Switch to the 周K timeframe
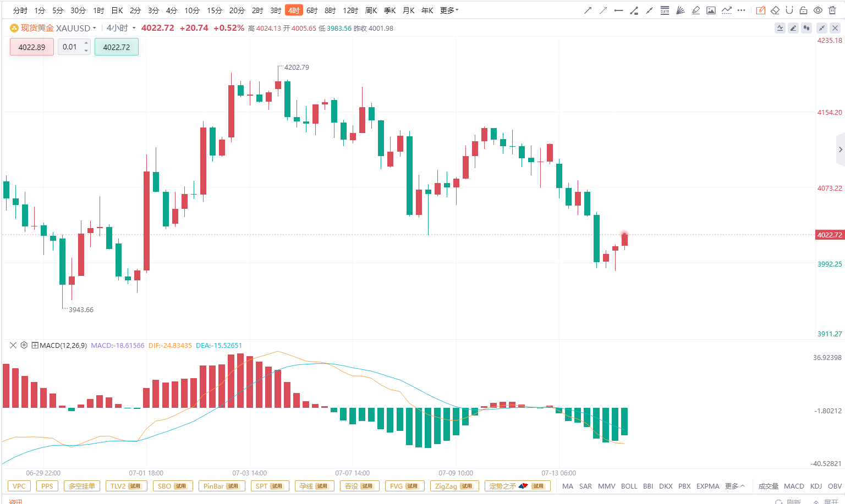This screenshot has height=504, width=845. (371, 10)
